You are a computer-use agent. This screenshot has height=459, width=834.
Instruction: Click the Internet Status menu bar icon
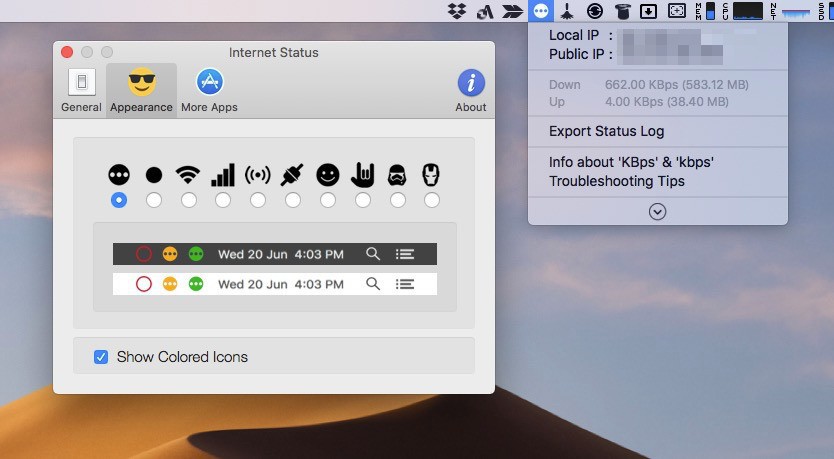point(541,11)
